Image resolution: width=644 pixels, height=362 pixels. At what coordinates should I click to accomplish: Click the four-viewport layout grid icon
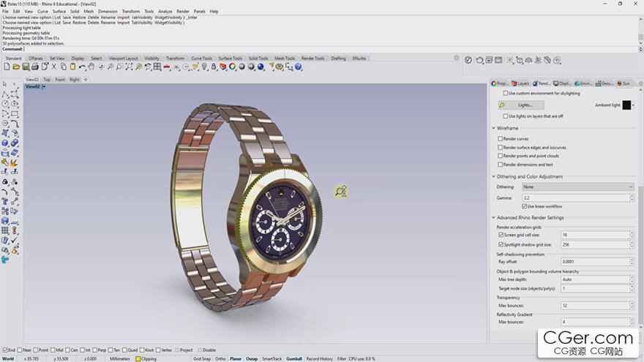click(157, 67)
